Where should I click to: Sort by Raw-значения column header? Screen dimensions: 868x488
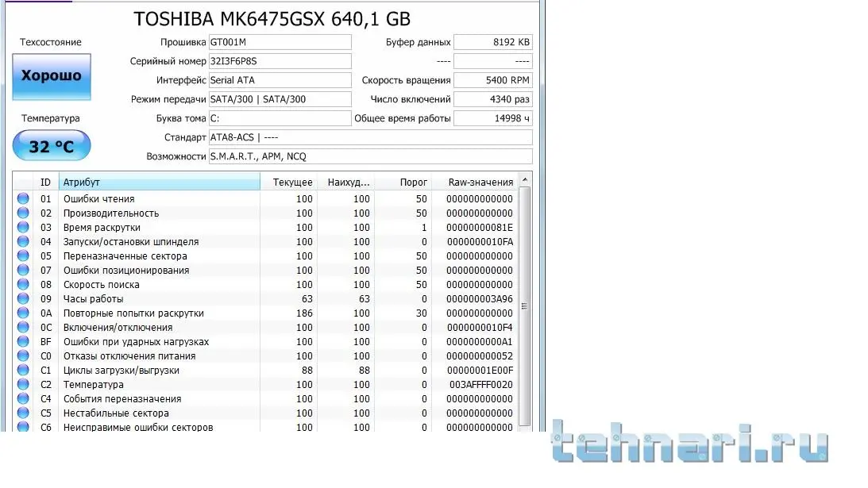pos(474,182)
